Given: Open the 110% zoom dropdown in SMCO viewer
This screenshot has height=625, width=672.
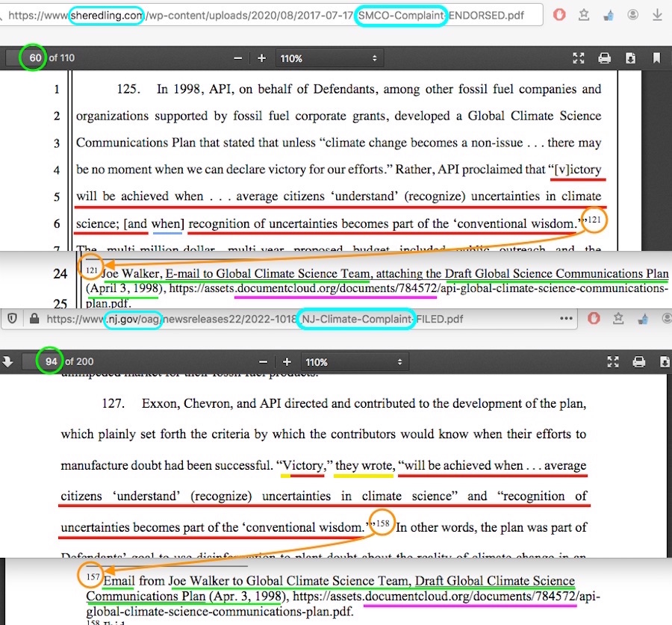Looking at the screenshot, I should 330,58.
